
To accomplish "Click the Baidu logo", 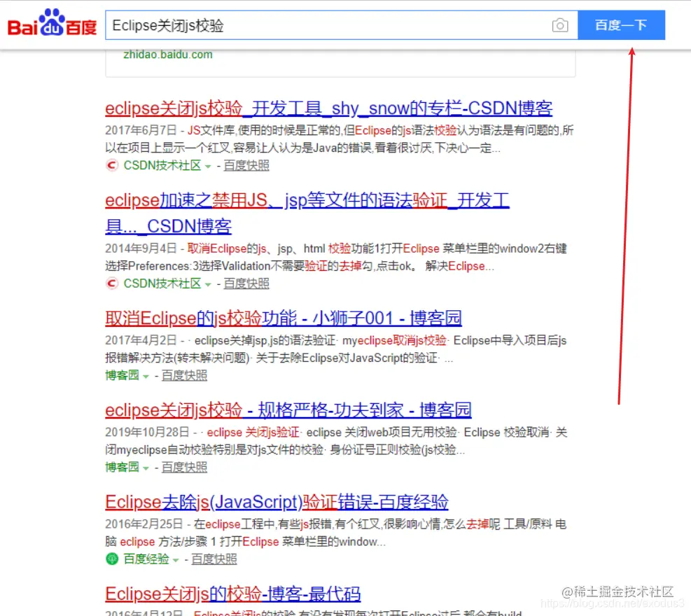I will (49, 24).
